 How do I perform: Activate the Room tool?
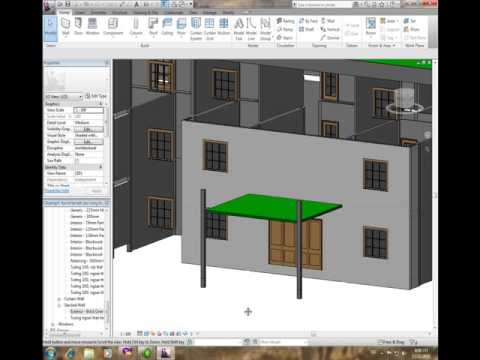point(371,27)
